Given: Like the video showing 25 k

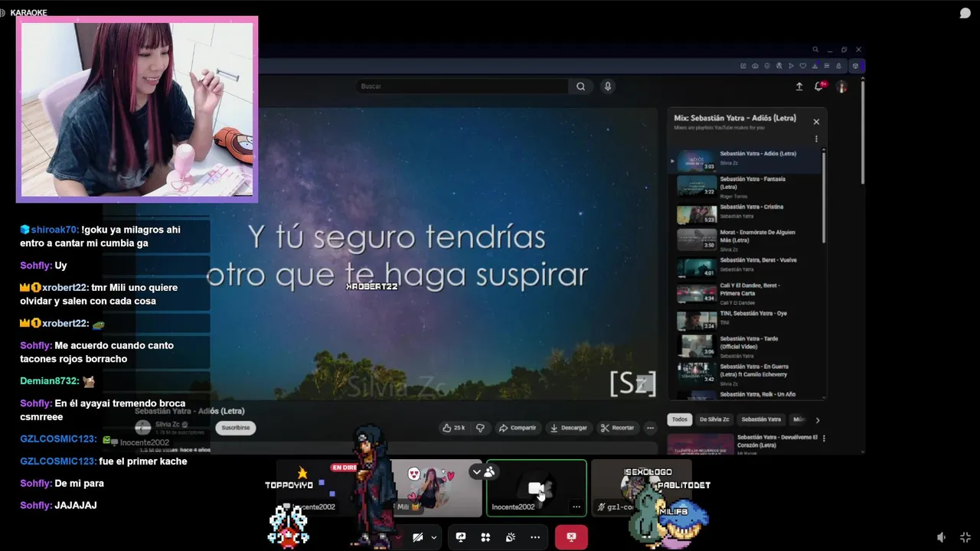Looking at the screenshot, I should 455,428.
